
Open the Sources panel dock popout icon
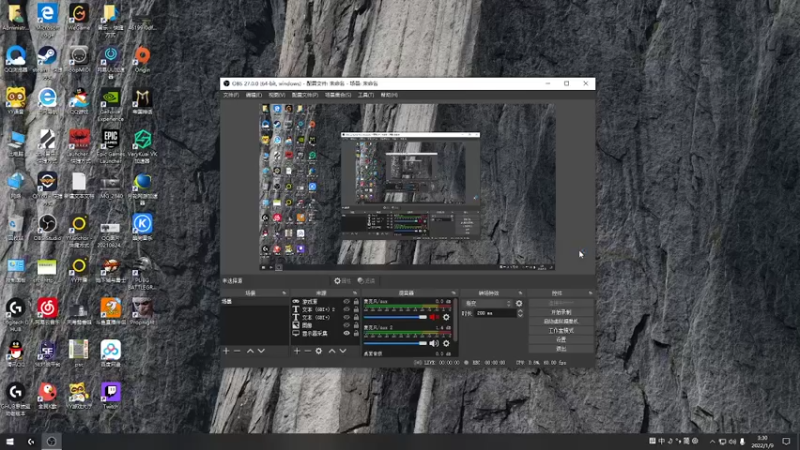pyautogui.click(x=355, y=293)
